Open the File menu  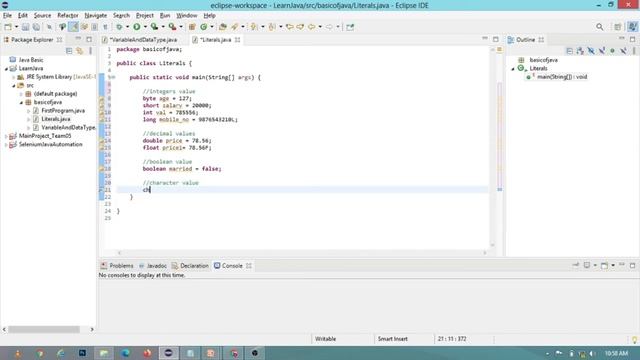(x=7, y=16)
